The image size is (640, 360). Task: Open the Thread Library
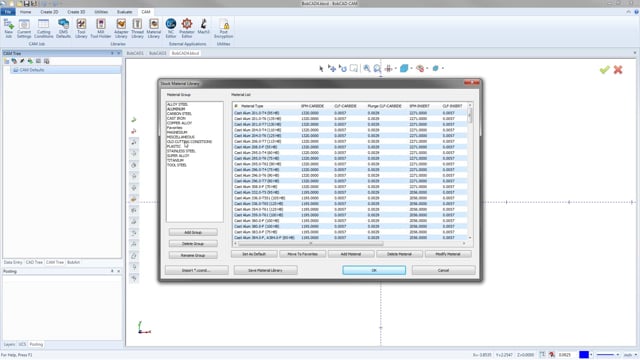tap(137, 28)
